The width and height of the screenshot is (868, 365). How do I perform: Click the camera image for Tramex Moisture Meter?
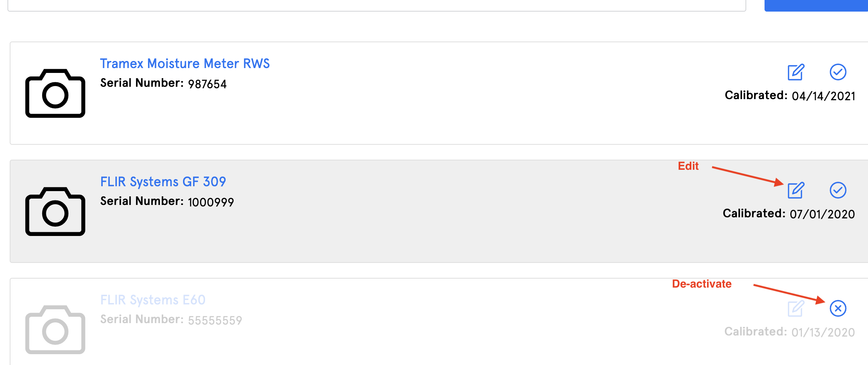(x=55, y=93)
